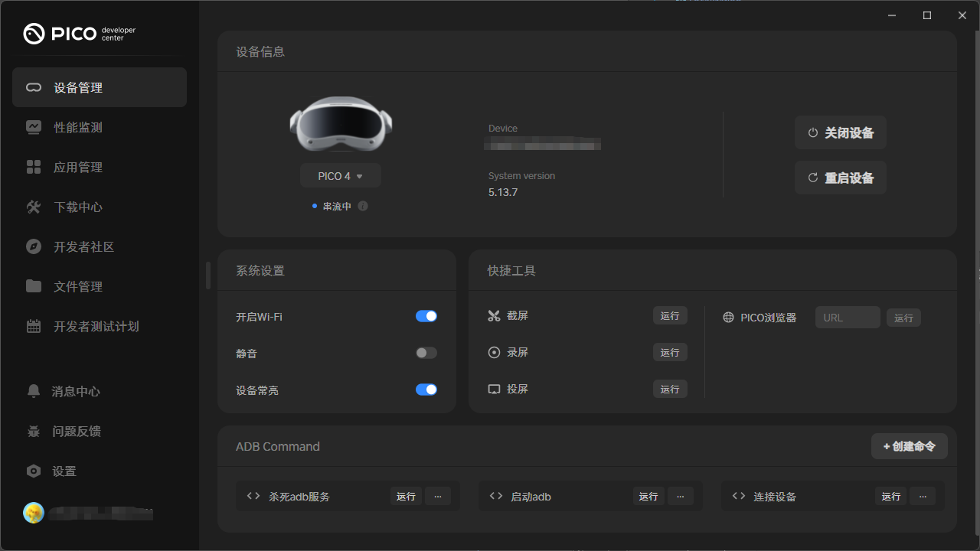Open 下载中心 from sidebar

click(100, 207)
